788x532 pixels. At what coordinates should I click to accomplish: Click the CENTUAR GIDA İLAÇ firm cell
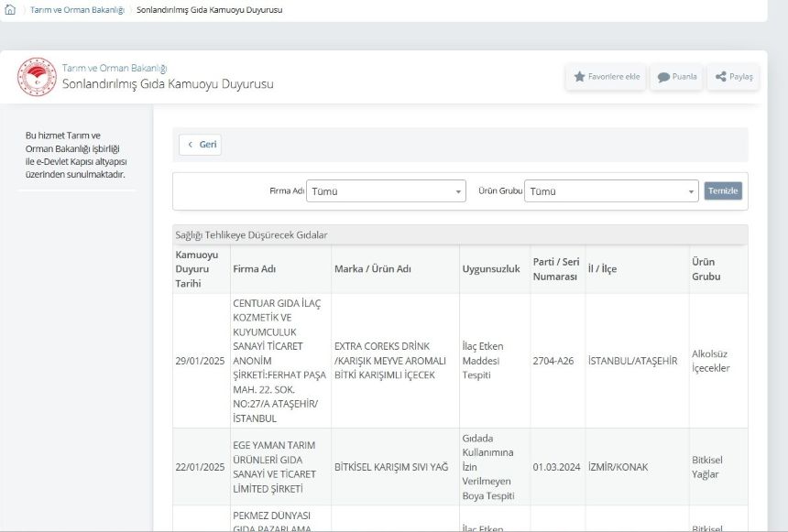279,361
